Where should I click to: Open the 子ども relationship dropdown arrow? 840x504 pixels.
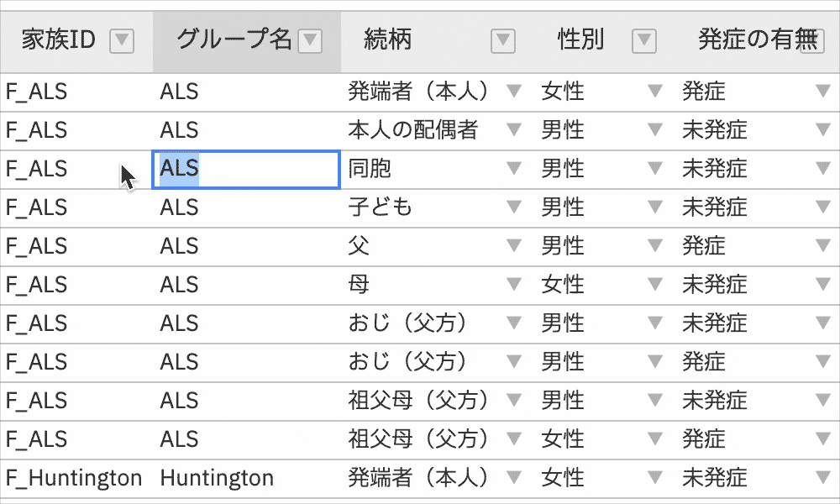pyautogui.click(x=513, y=207)
